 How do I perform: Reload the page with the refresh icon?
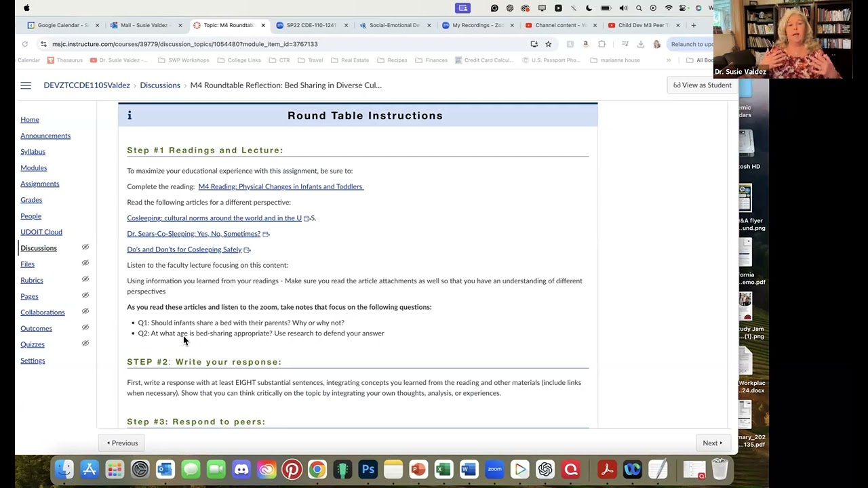(25, 44)
